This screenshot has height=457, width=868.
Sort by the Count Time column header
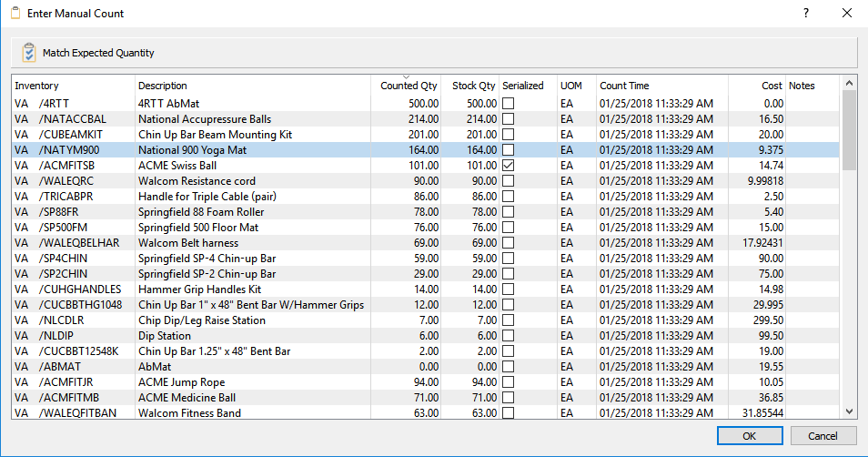[x=662, y=86]
